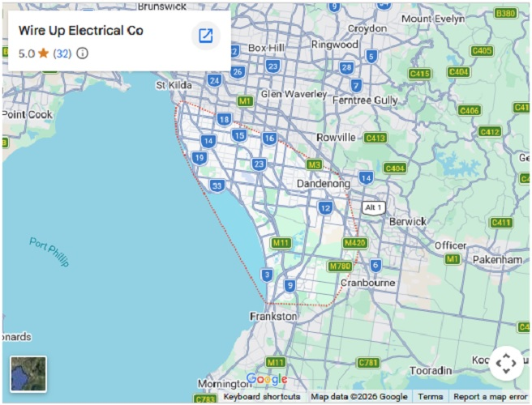Click the C413 road shield near Rowville
Screen dimensions: 532x405
375,138
